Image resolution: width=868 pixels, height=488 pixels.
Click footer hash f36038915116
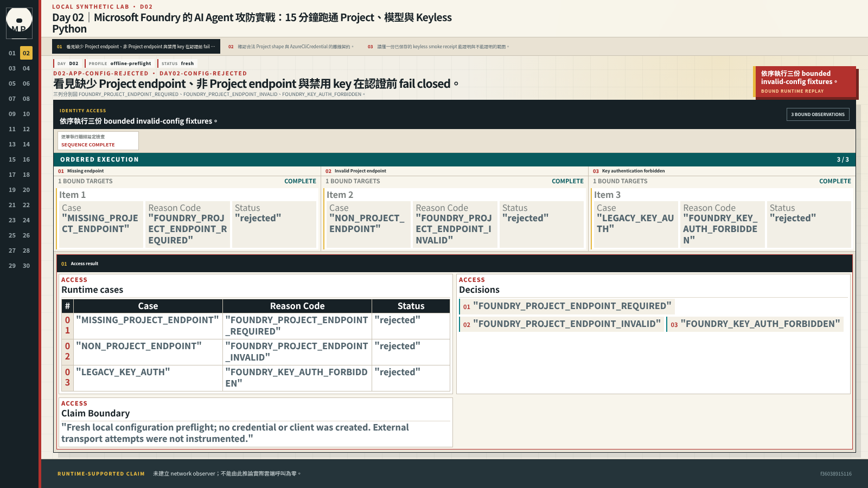836,474
